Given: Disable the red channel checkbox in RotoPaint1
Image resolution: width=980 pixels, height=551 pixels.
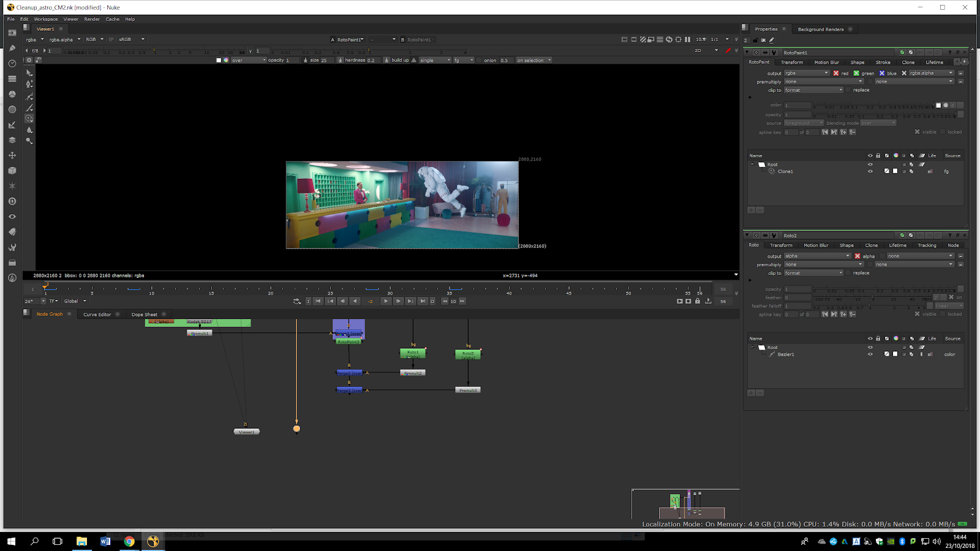Looking at the screenshot, I should click(x=836, y=73).
